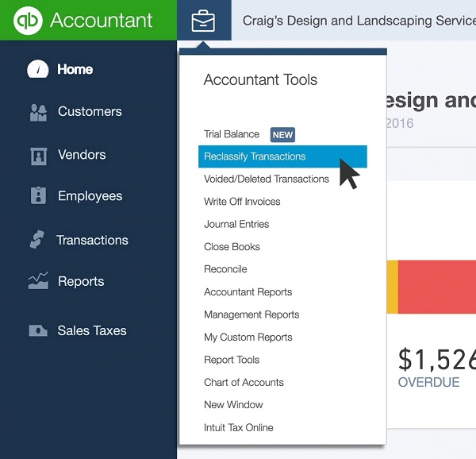
Task: Click the yellow bar segment
Action: click(393, 287)
